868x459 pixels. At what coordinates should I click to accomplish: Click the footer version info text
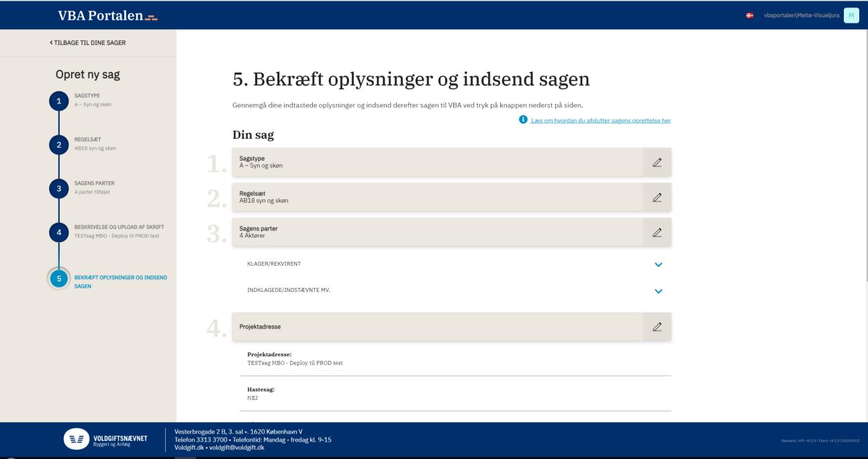[x=819, y=440]
